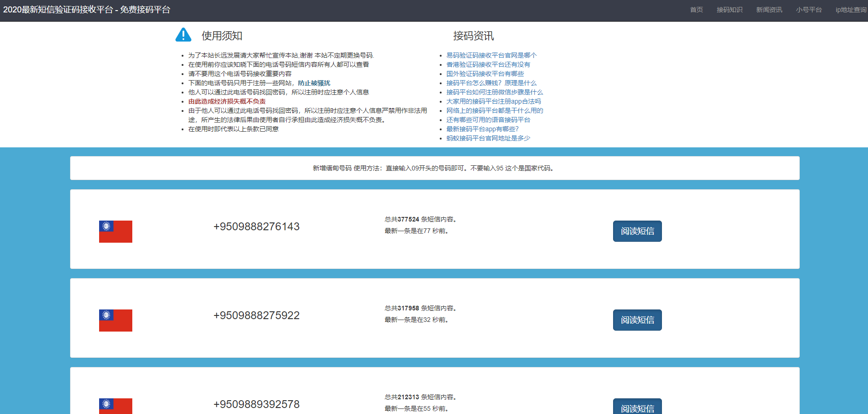The image size is (868, 414).
Task: Open 小号平台 navigation item
Action: [809, 10]
